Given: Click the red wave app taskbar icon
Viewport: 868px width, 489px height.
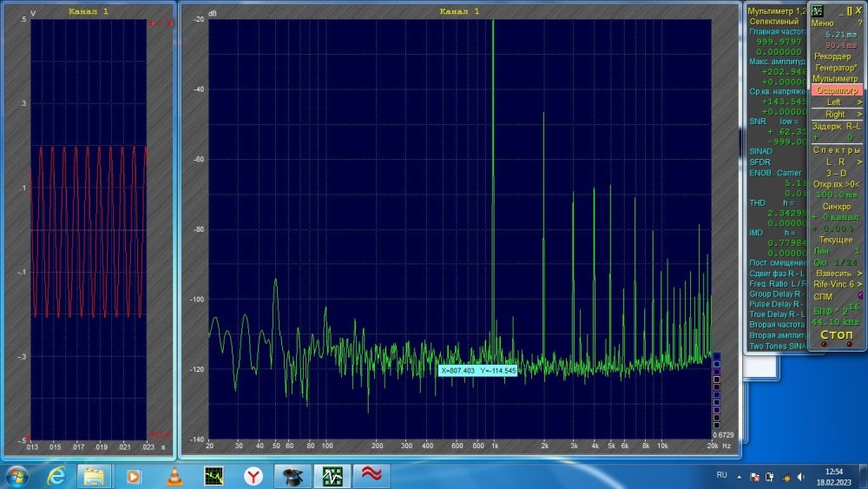Looking at the screenshot, I should click(372, 475).
